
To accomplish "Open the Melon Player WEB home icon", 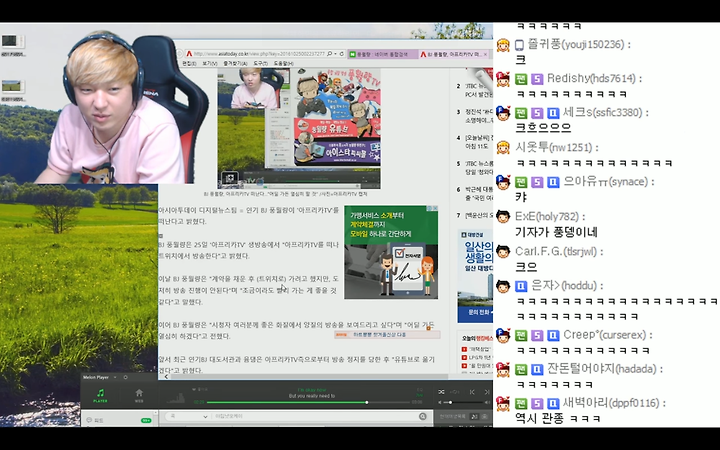I will 139,395.
